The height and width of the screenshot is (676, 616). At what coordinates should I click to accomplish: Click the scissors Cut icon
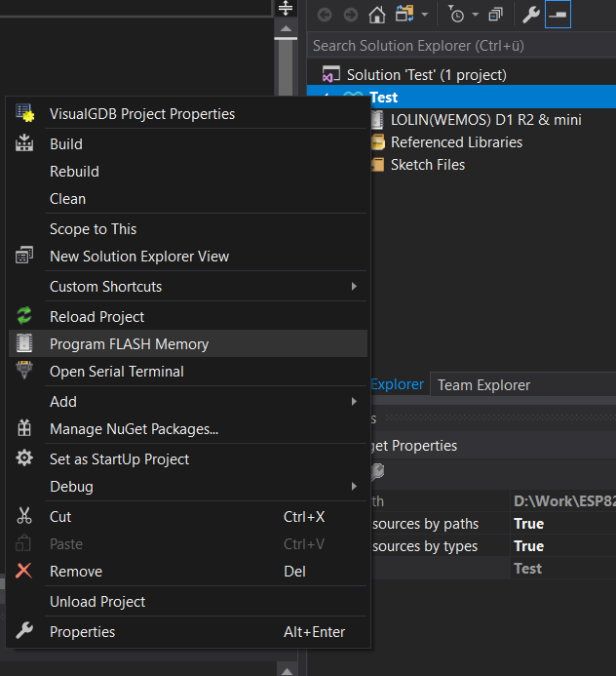(24, 516)
